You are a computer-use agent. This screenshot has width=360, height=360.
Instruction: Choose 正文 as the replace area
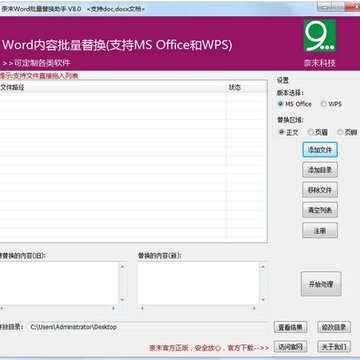(x=289, y=132)
